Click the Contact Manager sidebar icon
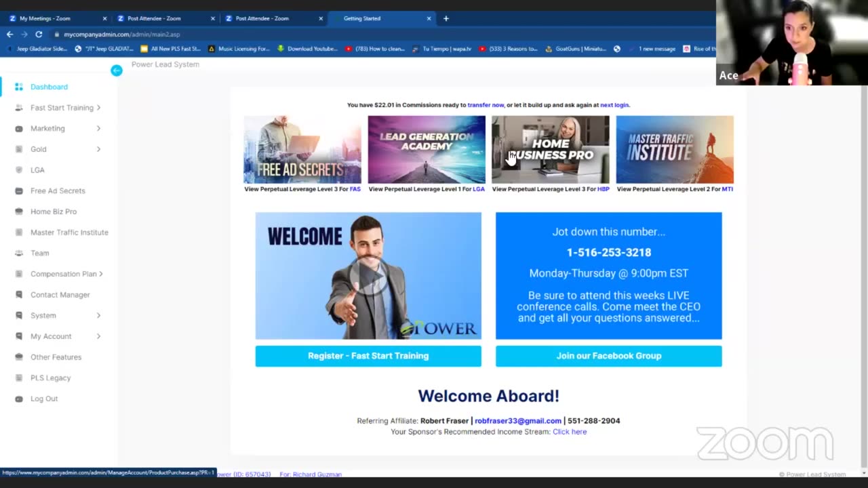The image size is (868, 488). [19, 295]
